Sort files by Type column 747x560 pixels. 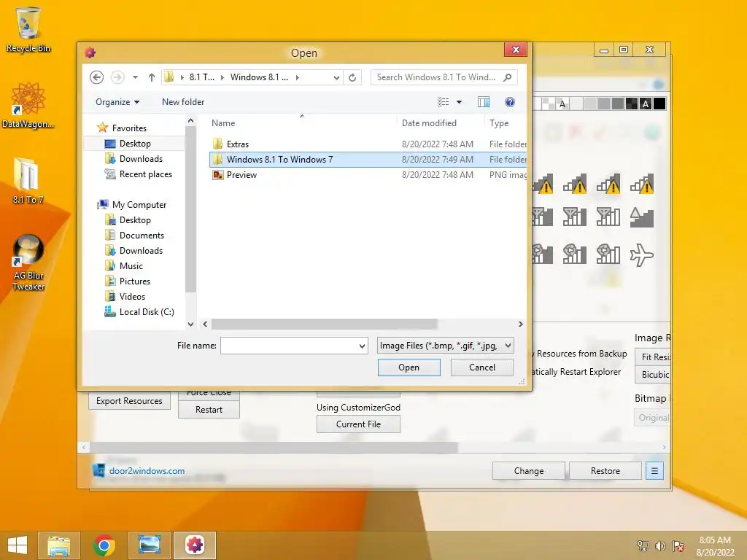point(499,122)
